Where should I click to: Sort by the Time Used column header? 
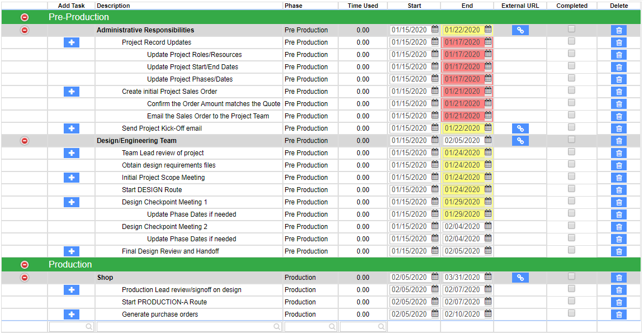[x=363, y=6]
